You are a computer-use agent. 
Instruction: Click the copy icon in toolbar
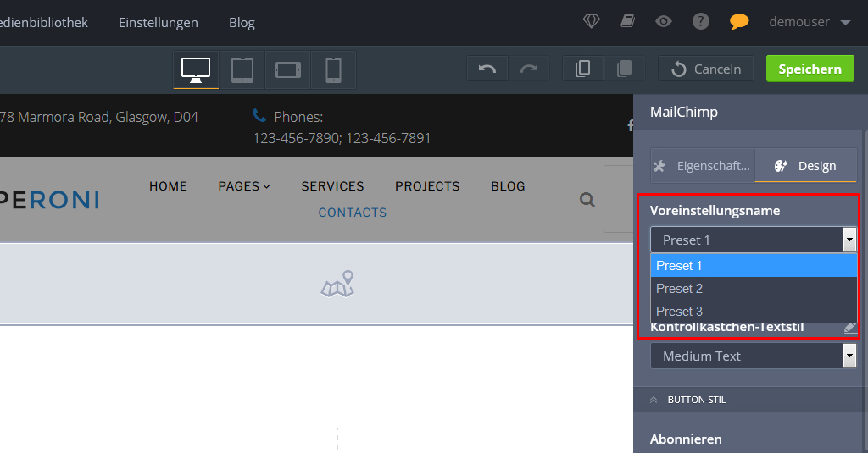point(582,69)
